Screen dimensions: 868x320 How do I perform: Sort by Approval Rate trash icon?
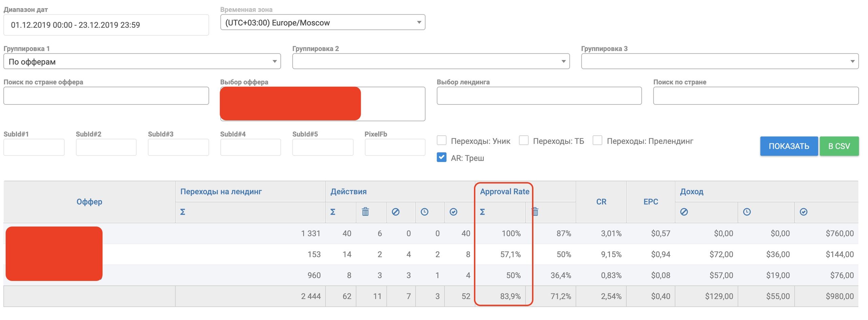tap(535, 212)
